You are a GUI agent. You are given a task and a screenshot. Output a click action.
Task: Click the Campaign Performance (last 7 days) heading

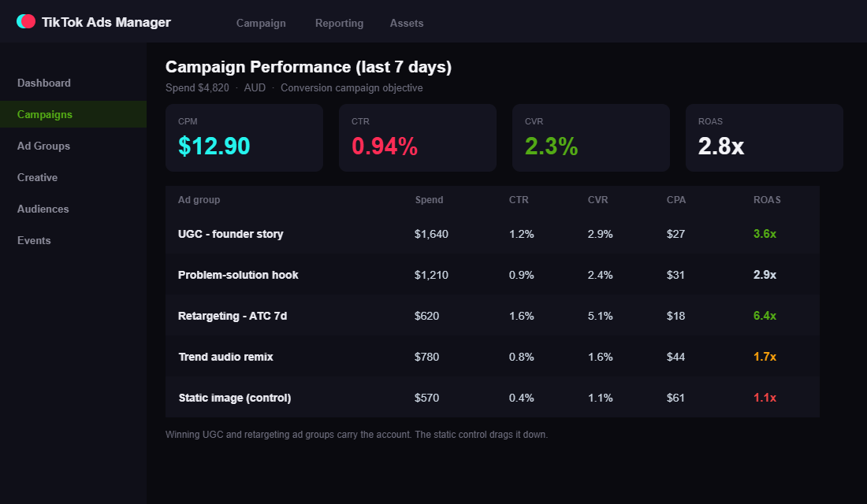308,67
